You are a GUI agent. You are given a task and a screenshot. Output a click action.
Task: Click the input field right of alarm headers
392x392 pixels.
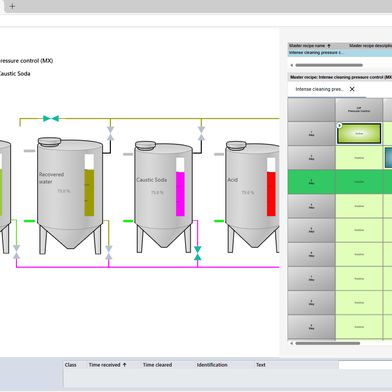pyautogui.click(x=365, y=365)
